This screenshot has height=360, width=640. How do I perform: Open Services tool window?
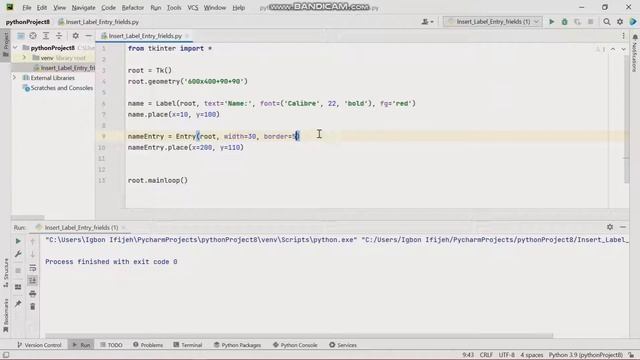pos(343,345)
